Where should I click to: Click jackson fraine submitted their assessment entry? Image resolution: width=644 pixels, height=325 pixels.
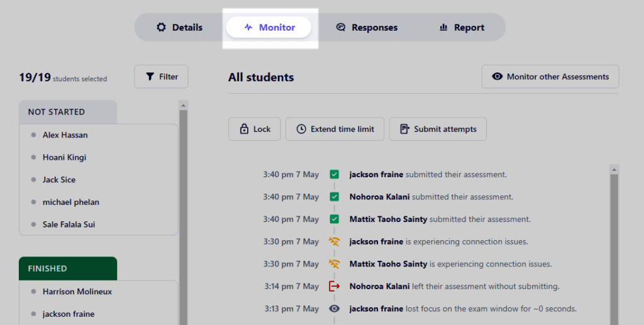pyautogui.click(x=428, y=174)
